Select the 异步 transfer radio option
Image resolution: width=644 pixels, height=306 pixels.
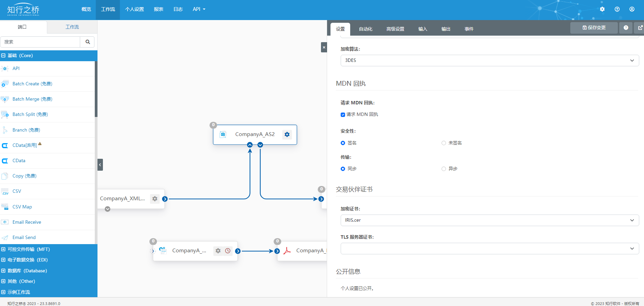[444, 169]
